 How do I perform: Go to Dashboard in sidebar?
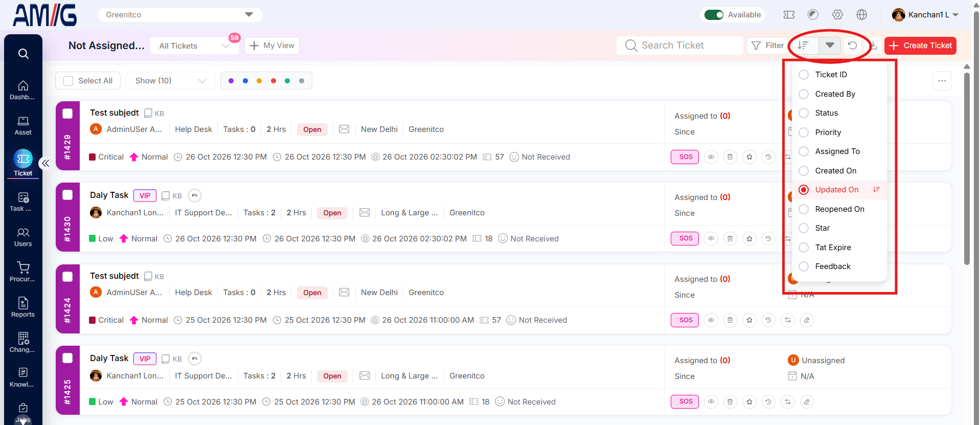pyautogui.click(x=23, y=90)
